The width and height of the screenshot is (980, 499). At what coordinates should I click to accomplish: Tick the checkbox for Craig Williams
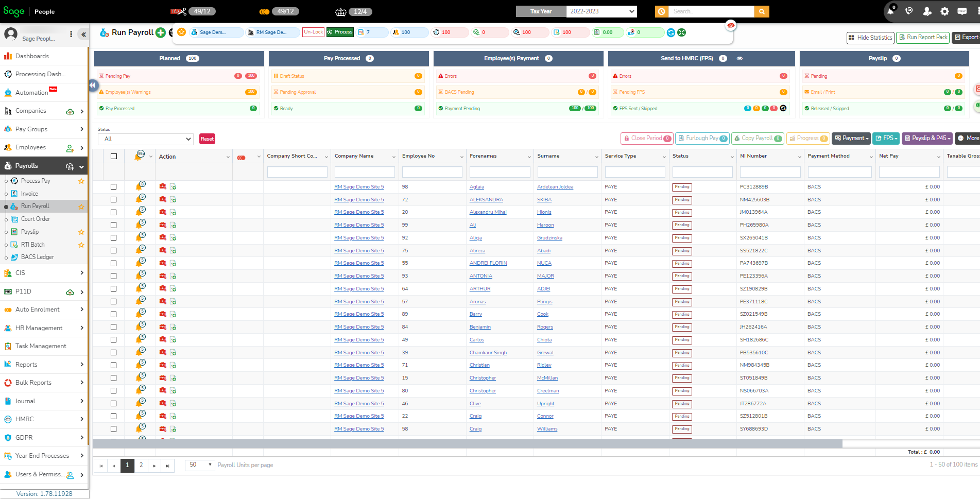click(x=113, y=429)
